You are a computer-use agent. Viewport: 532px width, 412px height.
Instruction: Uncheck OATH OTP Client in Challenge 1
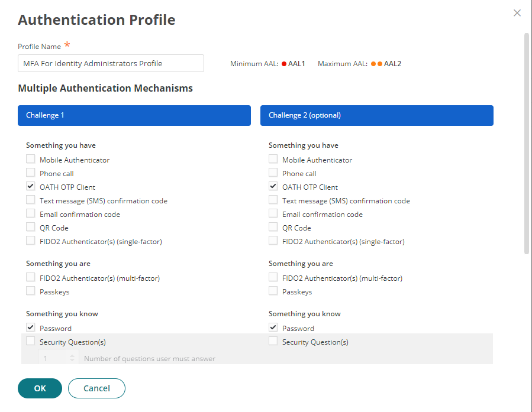[30, 186]
